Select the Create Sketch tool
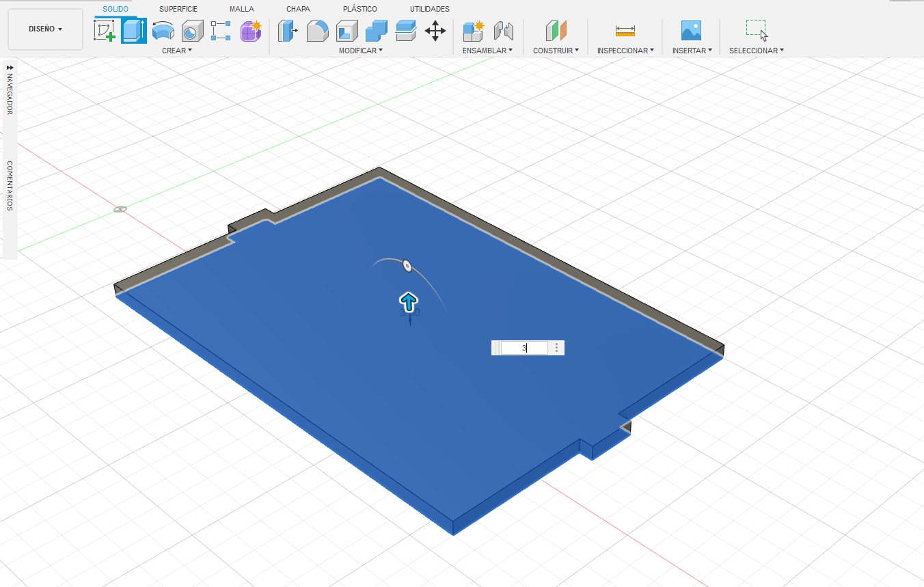 pos(105,31)
